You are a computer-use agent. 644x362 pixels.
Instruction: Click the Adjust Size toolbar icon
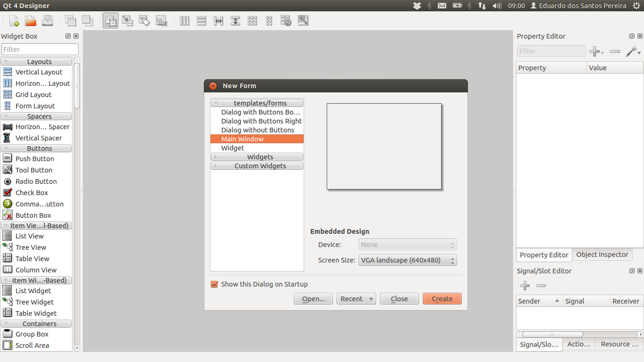coord(303,20)
